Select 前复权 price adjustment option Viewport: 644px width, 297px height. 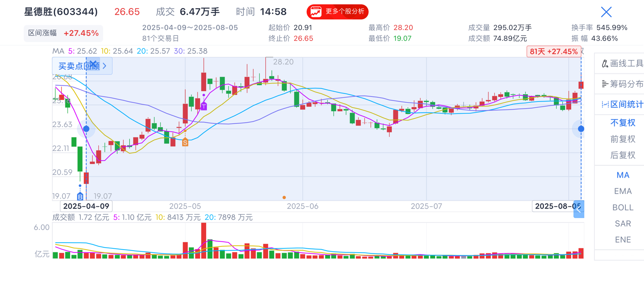(623, 139)
